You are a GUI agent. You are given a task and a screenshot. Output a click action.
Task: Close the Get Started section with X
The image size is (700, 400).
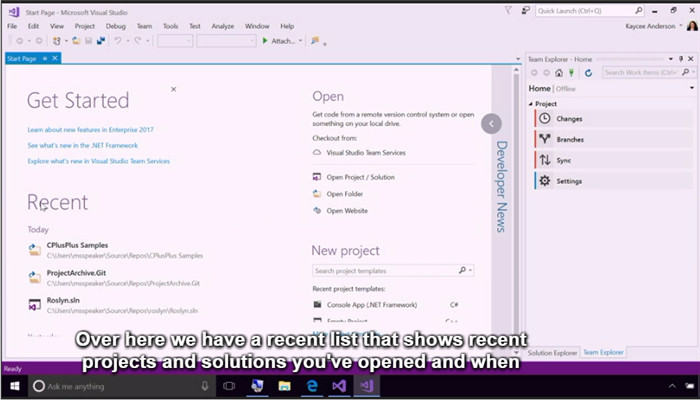coord(173,89)
